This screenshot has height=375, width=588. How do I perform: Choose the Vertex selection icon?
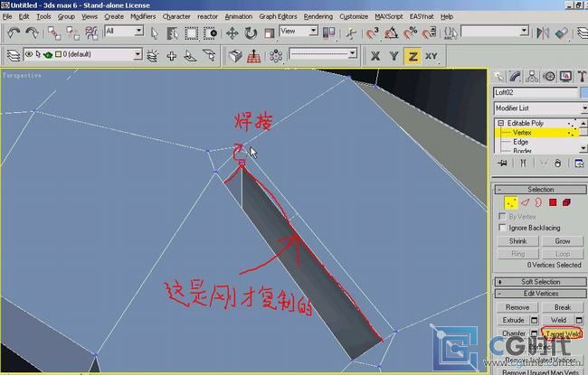(511, 202)
